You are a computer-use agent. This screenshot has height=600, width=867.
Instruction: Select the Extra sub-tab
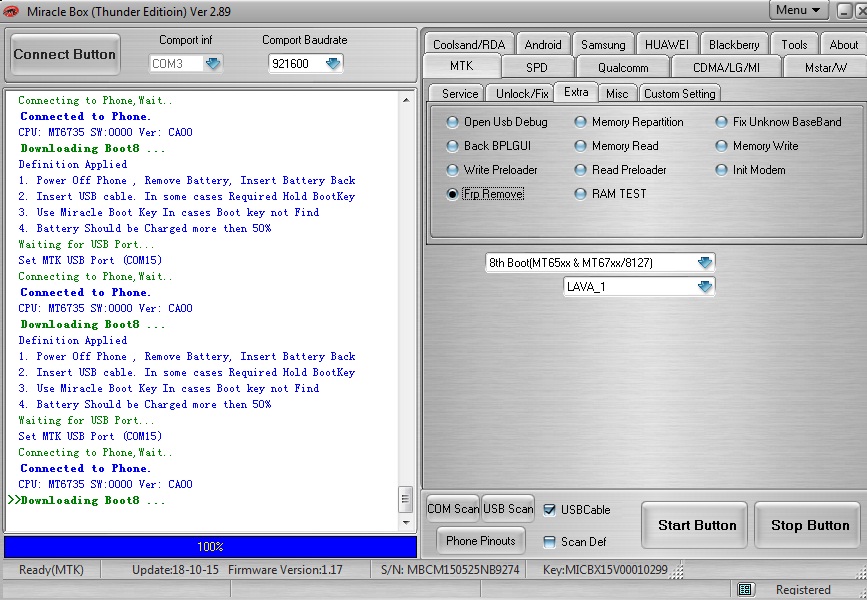pos(576,92)
